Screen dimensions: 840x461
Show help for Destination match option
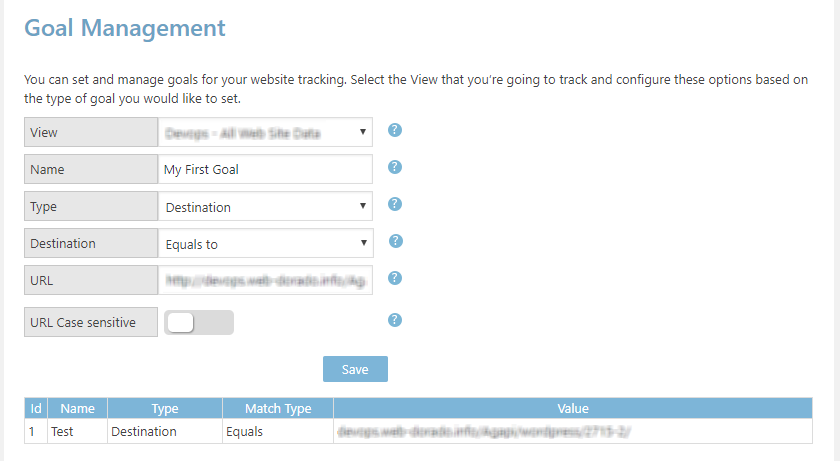(395, 241)
